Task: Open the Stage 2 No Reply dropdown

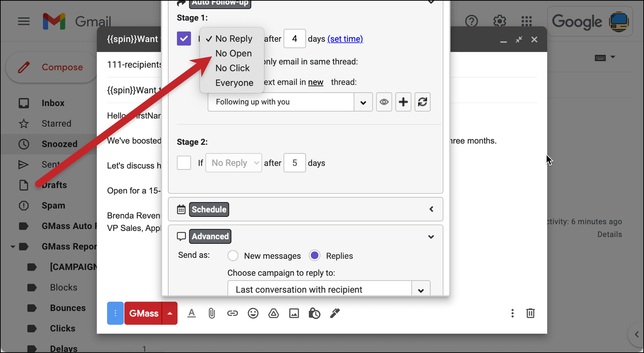Action: 234,163
